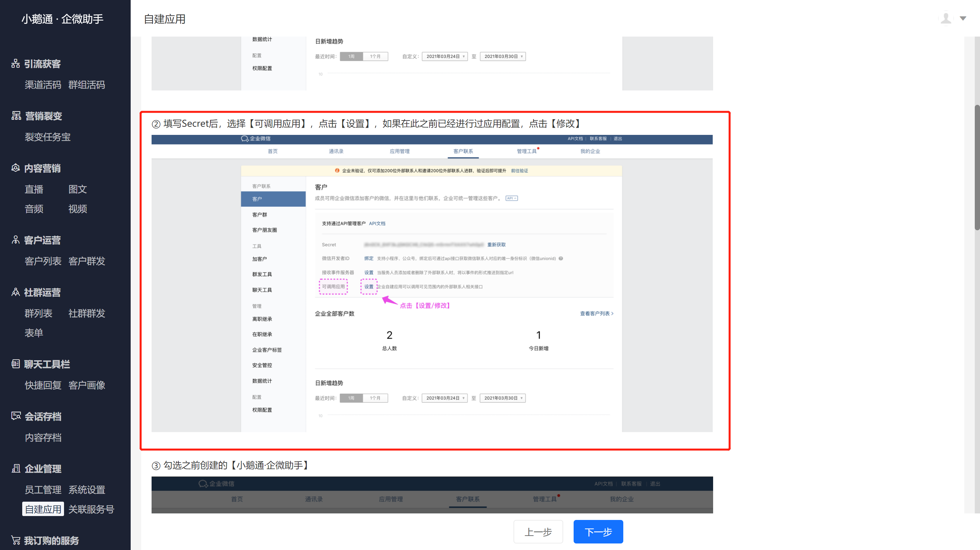Click the step ② Secret setup screenshot
The image size is (980, 550).
click(432, 283)
